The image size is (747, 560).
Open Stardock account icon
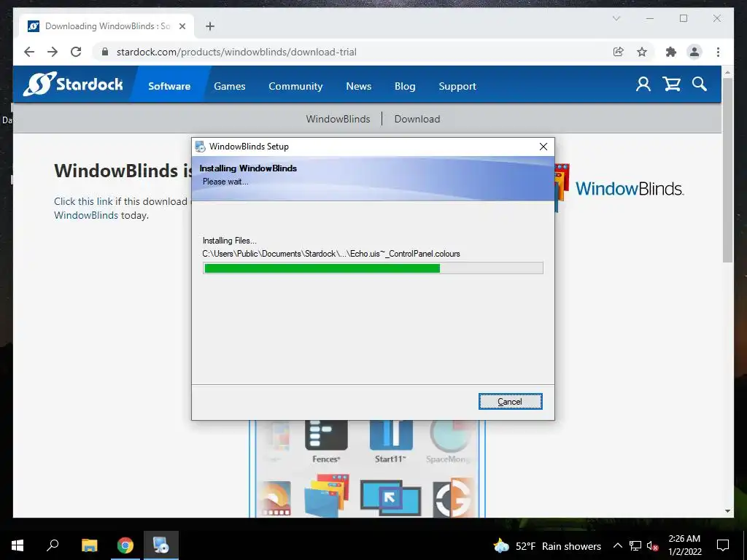click(x=643, y=85)
